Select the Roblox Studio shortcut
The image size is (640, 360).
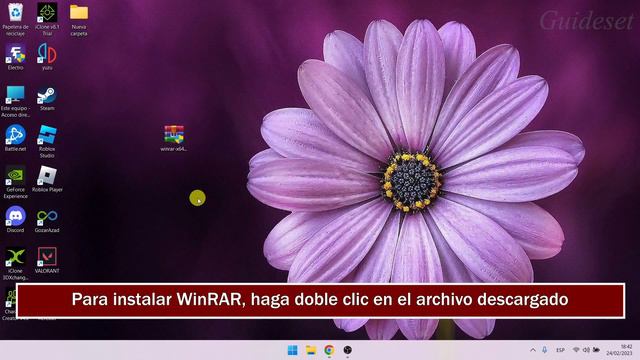click(x=47, y=142)
